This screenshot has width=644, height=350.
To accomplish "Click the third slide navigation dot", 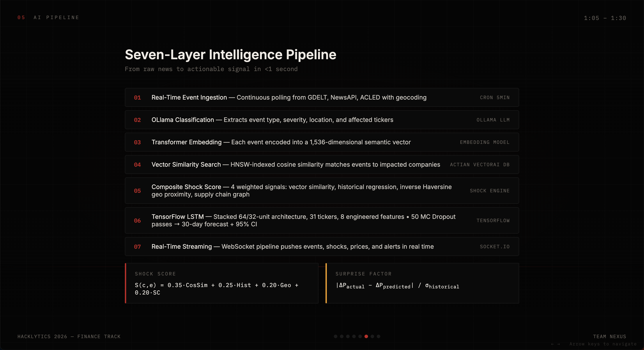I will pos(348,336).
